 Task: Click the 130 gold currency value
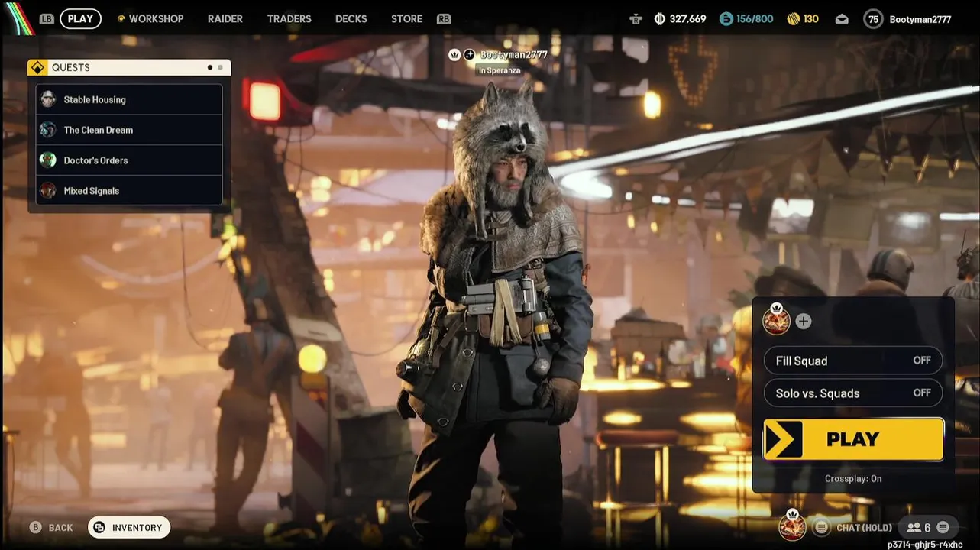click(x=810, y=18)
